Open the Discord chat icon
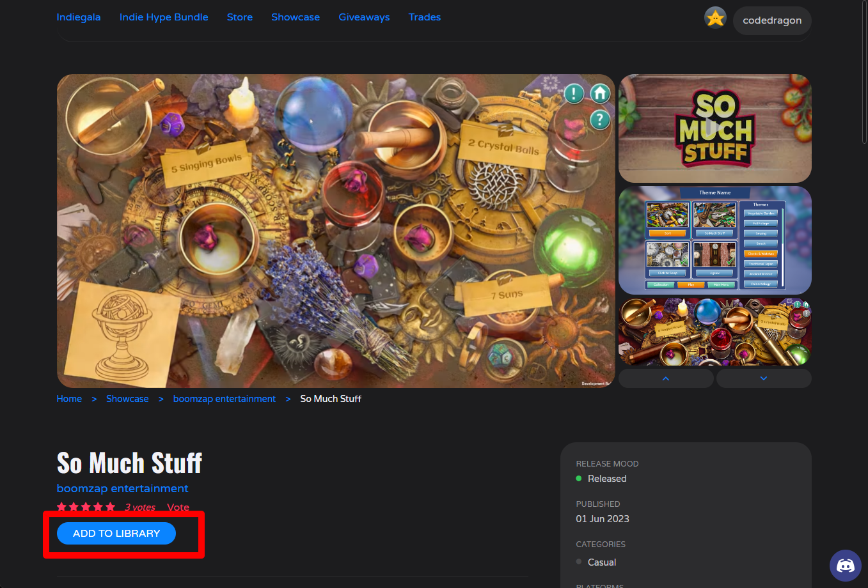The width and height of the screenshot is (868, 588). coord(846,566)
